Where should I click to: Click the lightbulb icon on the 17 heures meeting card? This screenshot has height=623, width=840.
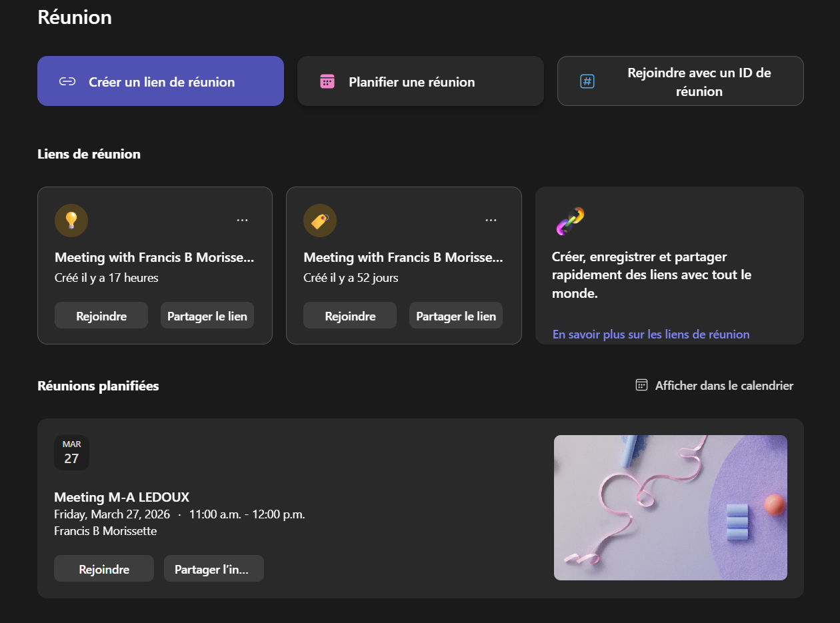(71, 221)
